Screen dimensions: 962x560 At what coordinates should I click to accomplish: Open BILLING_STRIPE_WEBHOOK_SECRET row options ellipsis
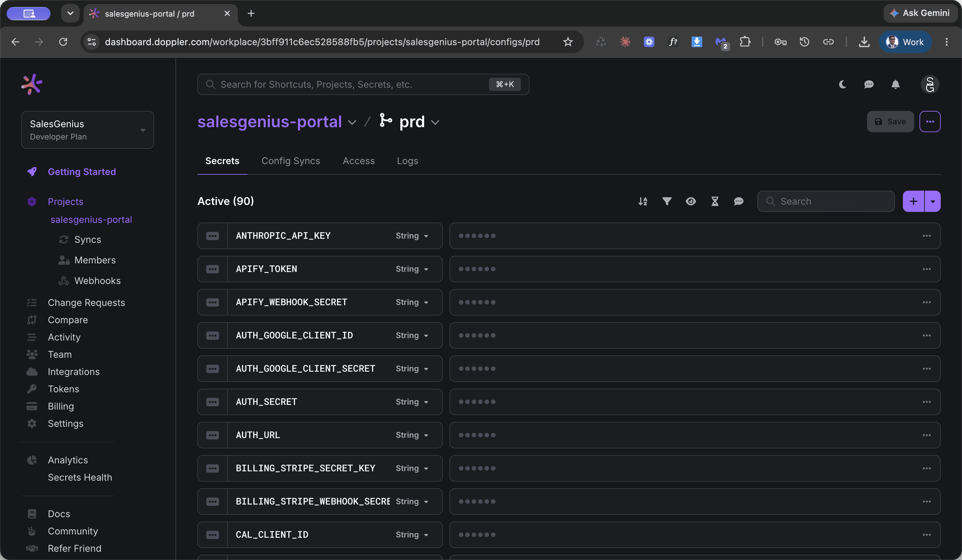[926, 502]
